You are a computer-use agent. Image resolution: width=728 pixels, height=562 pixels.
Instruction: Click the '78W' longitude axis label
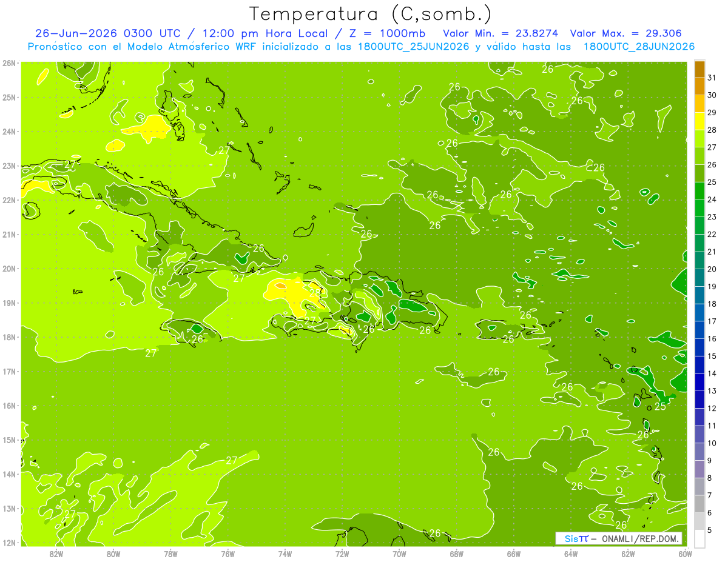click(170, 554)
